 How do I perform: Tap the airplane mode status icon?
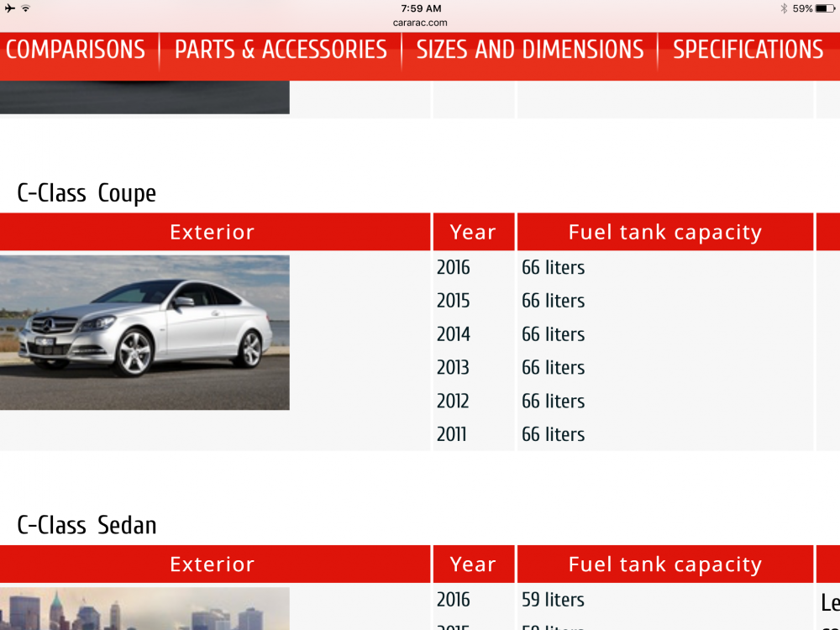click(9, 8)
